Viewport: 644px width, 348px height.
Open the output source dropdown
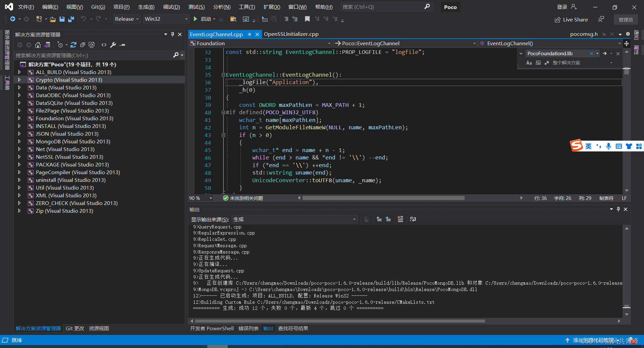coord(294,219)
